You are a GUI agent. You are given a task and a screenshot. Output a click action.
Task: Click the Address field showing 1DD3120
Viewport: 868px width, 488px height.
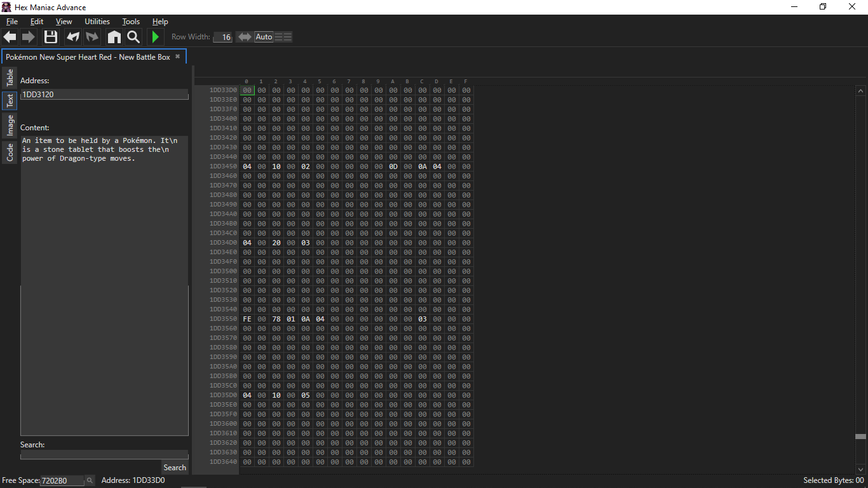tap(104, 94)
